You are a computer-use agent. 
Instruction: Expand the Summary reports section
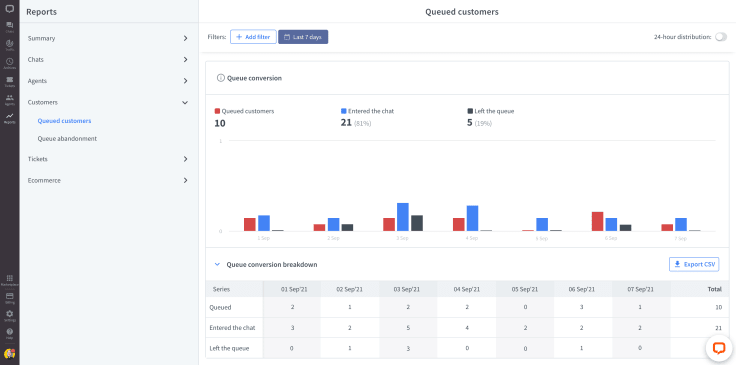coord(108,38)
